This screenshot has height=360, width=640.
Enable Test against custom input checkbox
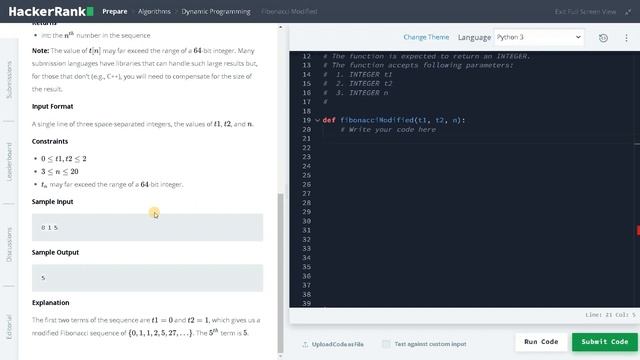click(x=386, y=344)
